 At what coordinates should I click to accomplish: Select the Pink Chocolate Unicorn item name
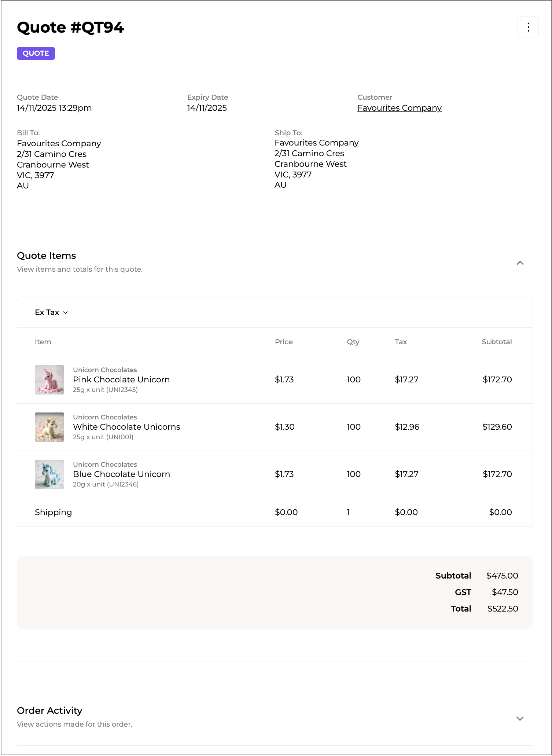(121, 379)
